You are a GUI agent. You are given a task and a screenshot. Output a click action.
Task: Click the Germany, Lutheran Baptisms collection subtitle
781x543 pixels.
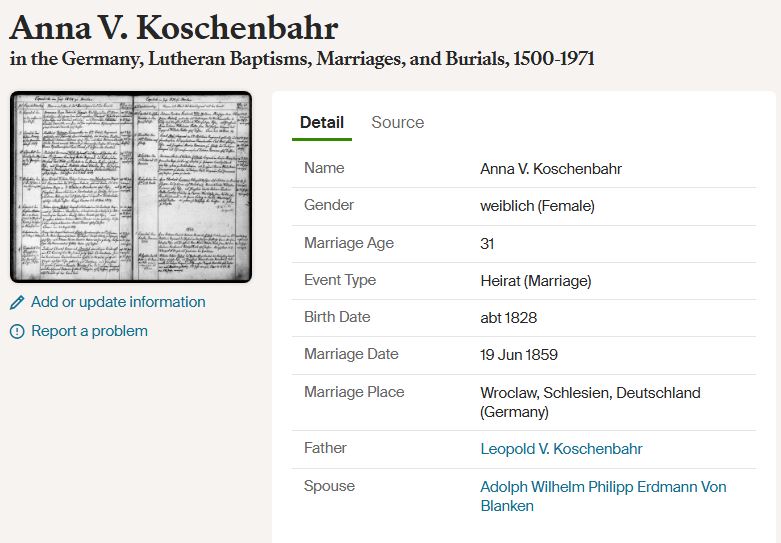[302, 59]
